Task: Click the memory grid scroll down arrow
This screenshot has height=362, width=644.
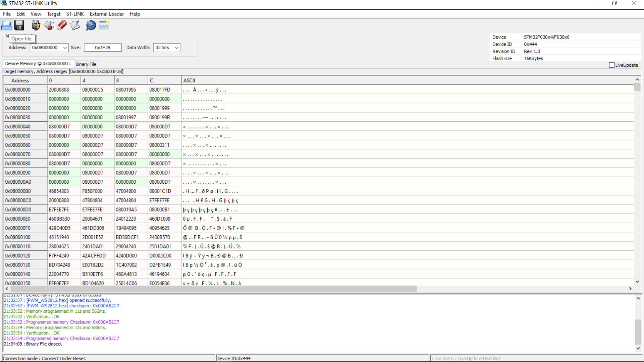Action: (x=637, y=282)
